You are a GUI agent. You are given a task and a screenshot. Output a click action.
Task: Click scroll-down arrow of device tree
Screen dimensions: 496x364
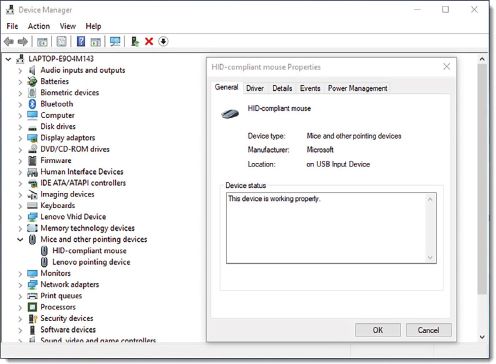pos(482,337)
